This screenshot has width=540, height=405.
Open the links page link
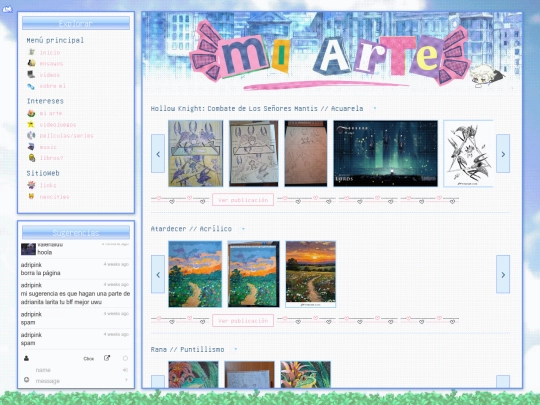[x=48, y=185]
